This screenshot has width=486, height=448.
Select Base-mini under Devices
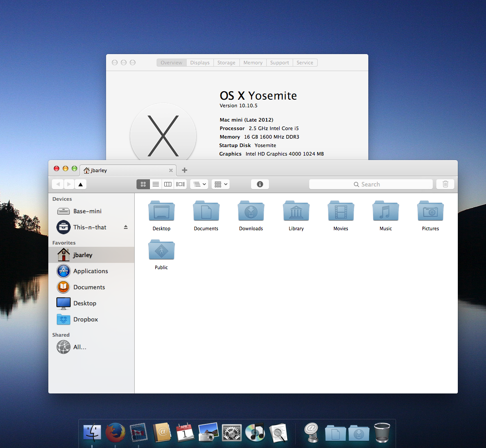[x=91, y=211]
